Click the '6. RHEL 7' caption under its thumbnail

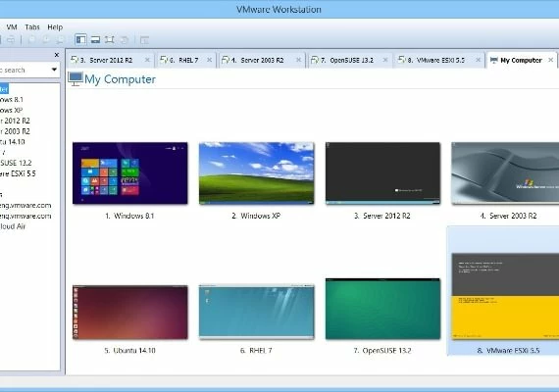click(256, 350)
